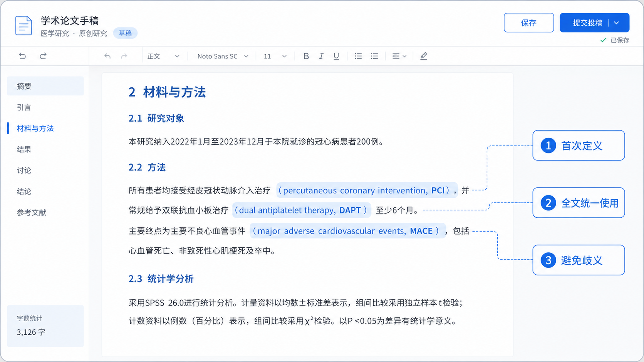Viewport: 644px width, 362px height.
Task: Click the 草稿 status tag
Action: tap(125, 33)
